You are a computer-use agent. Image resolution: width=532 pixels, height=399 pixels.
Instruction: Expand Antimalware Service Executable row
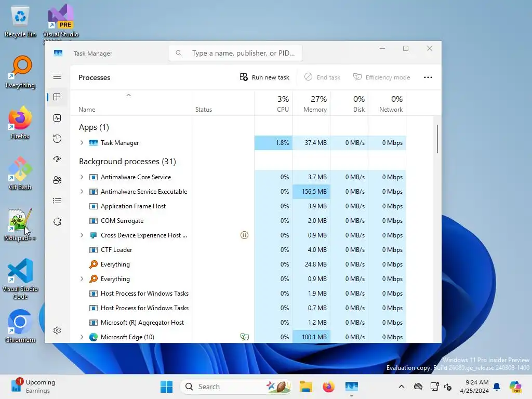tap(82, 192)
